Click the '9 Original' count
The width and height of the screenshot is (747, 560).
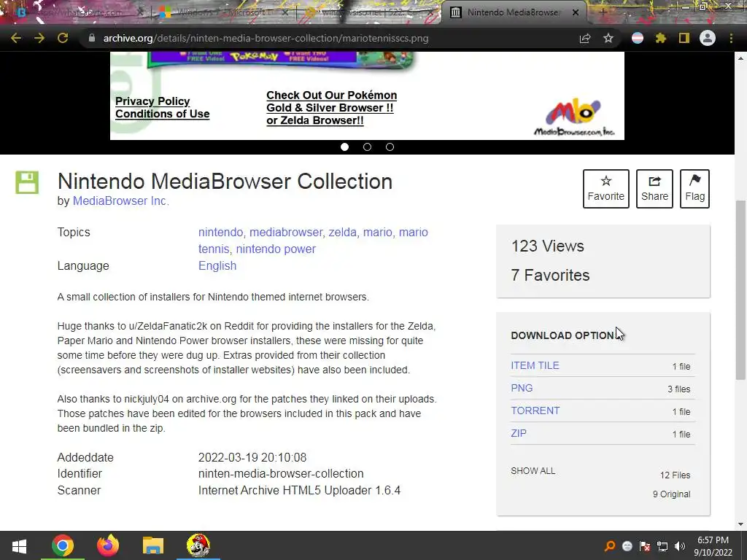(671, 494)
